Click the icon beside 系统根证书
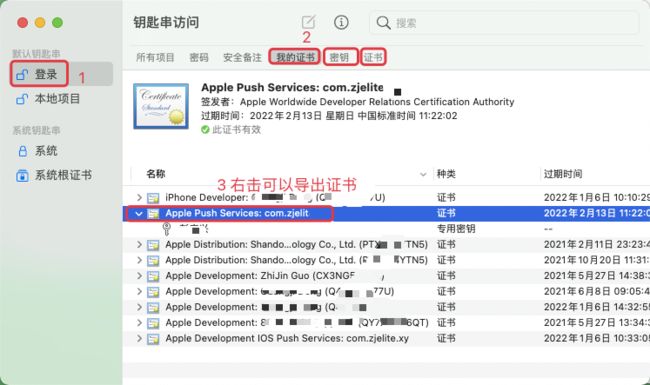The height and width of the screenshot is (385, 650). click(x=22, y=176)
